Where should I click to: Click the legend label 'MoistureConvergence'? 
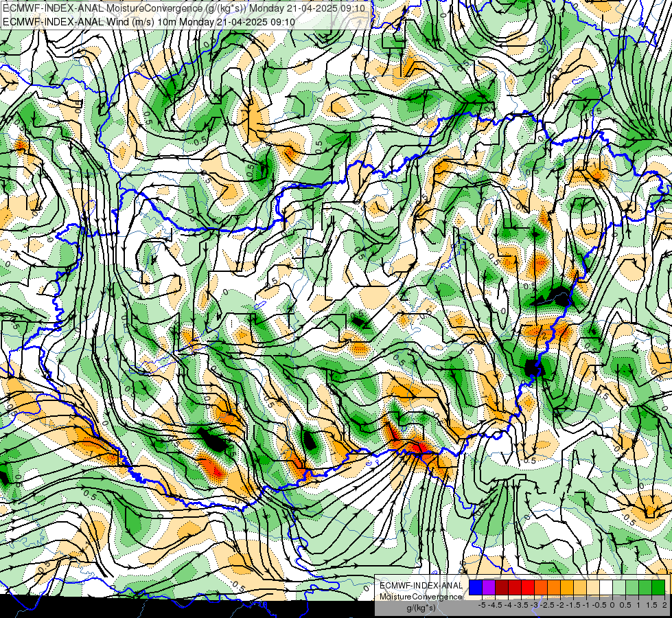[421, 597]
